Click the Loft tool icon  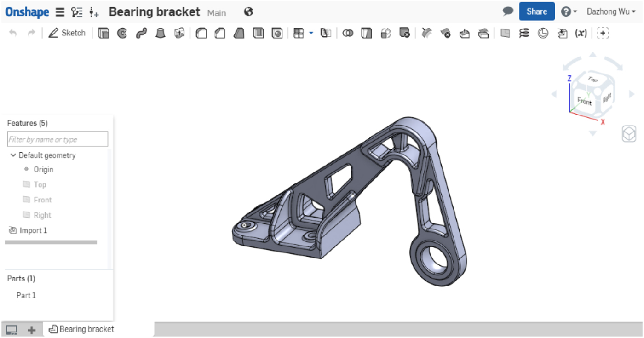coord(160,33)
